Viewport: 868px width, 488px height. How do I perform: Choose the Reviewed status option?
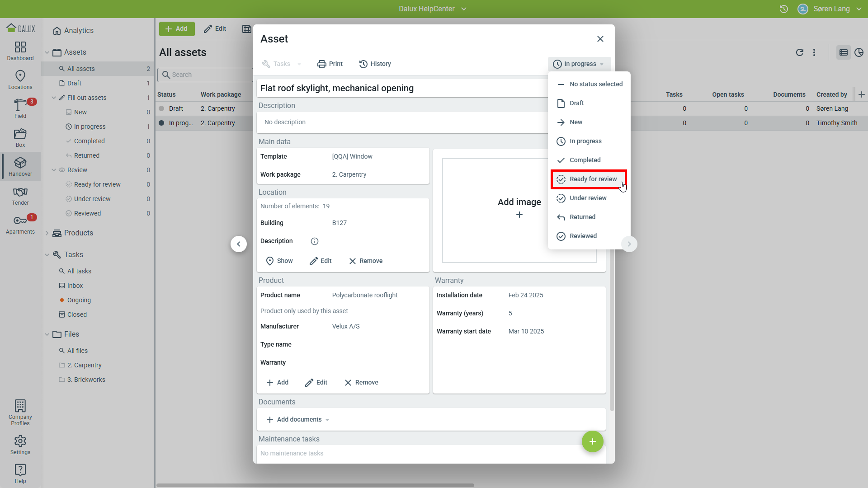tap(583, 236)
